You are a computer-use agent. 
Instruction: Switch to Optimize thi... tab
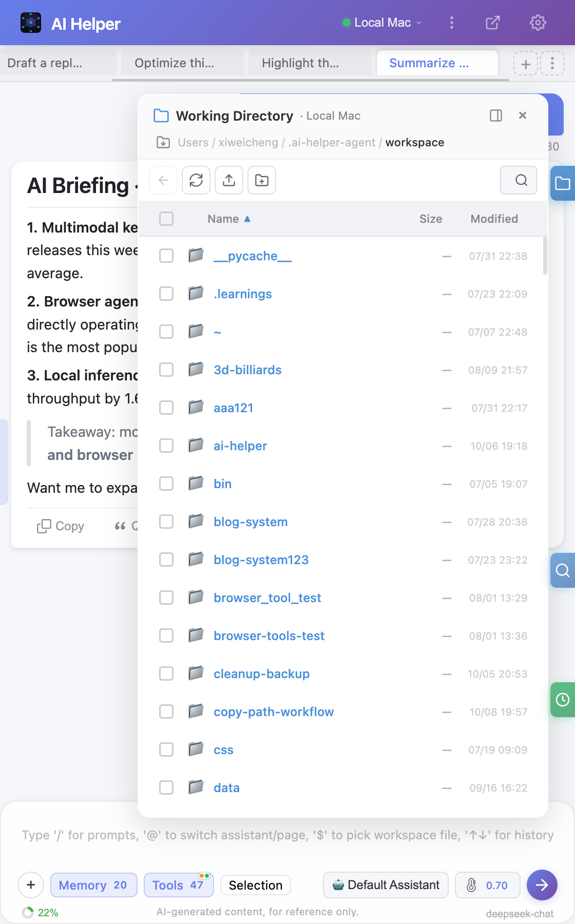pyautogui.click(x=183, y=63)
